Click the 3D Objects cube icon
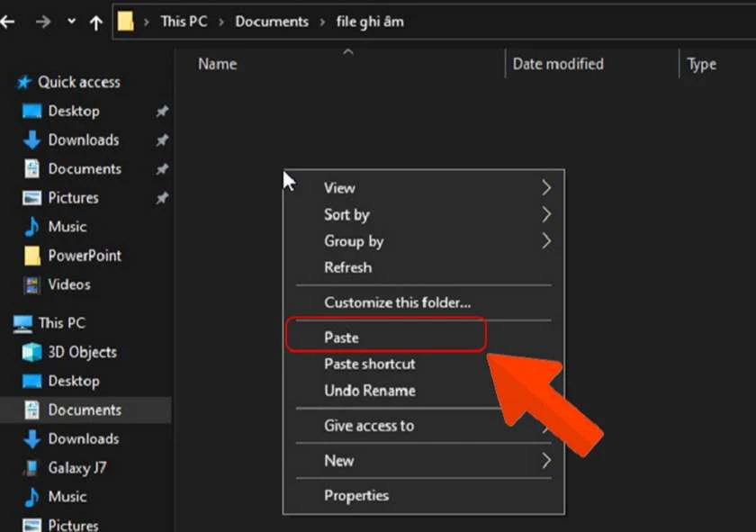Viewport: 756px width, 532px height. [31, 352]
